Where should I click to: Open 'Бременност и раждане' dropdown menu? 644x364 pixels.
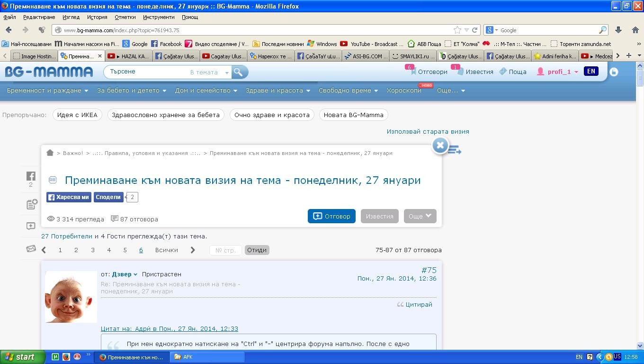click(x=47, y=91)
